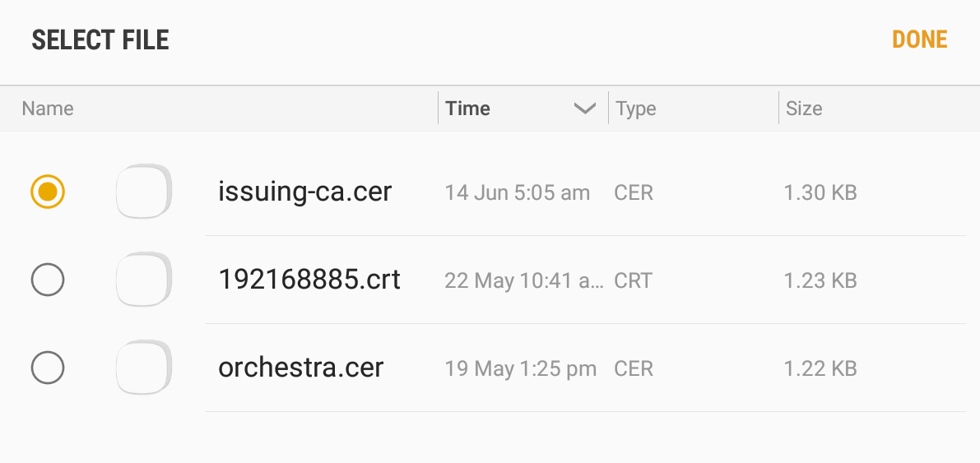Click the 192168885.crt file name
980x463 pixels.
[309, 280]
